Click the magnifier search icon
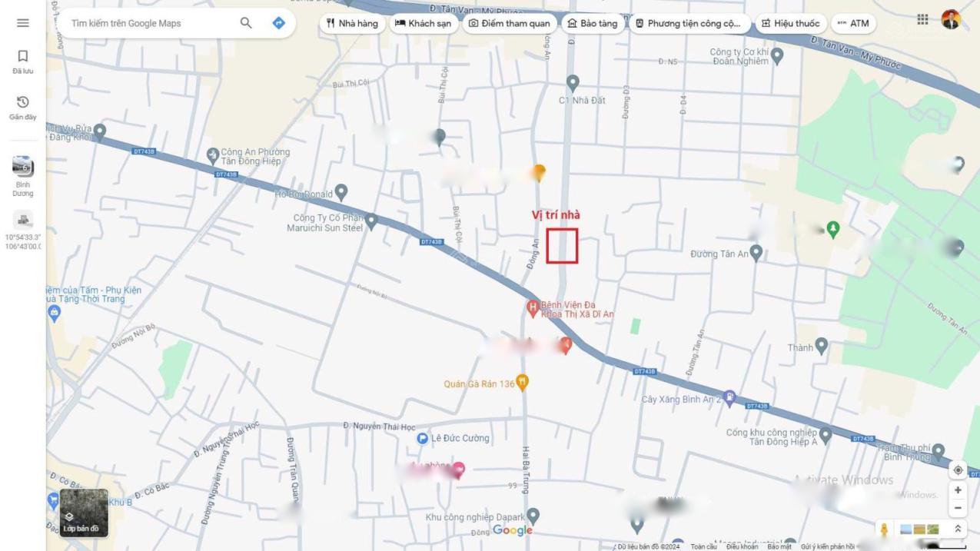980x551 pixels. coord(246,23)
